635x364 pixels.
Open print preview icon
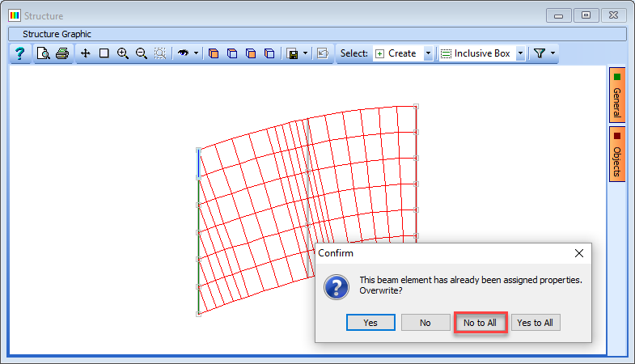click(43, 53)
